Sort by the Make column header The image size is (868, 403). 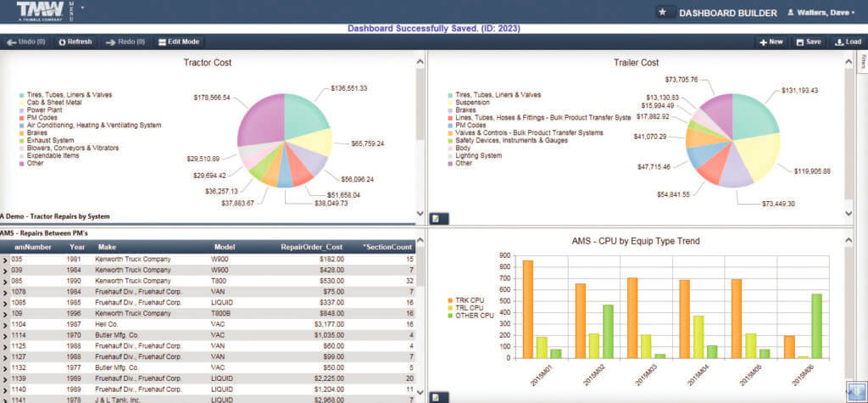point(107,247)
